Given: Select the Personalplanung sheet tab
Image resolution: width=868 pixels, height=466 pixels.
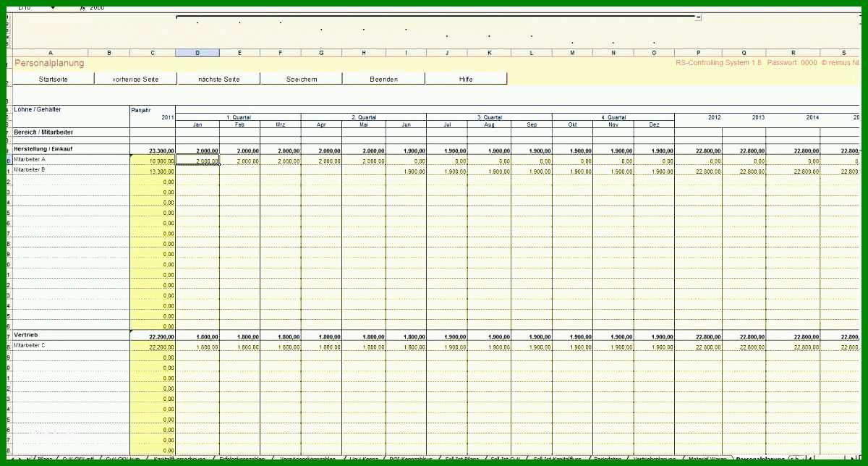Looking at the screenshot, I should (760, 459).
